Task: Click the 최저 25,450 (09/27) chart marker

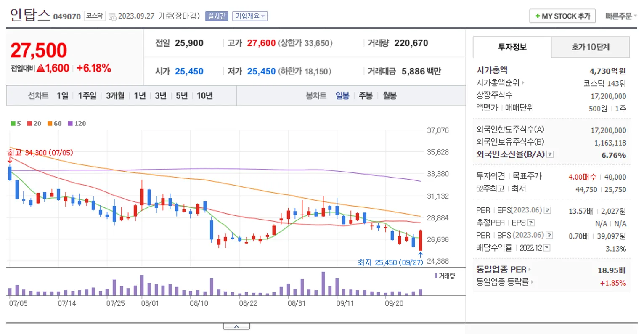Action: click(390, 262)
